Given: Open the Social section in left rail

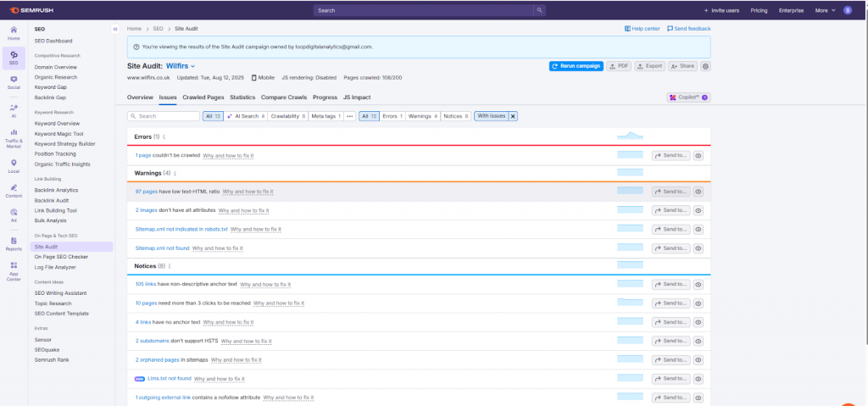Looking at the screenshot, I should click(14, 81).
